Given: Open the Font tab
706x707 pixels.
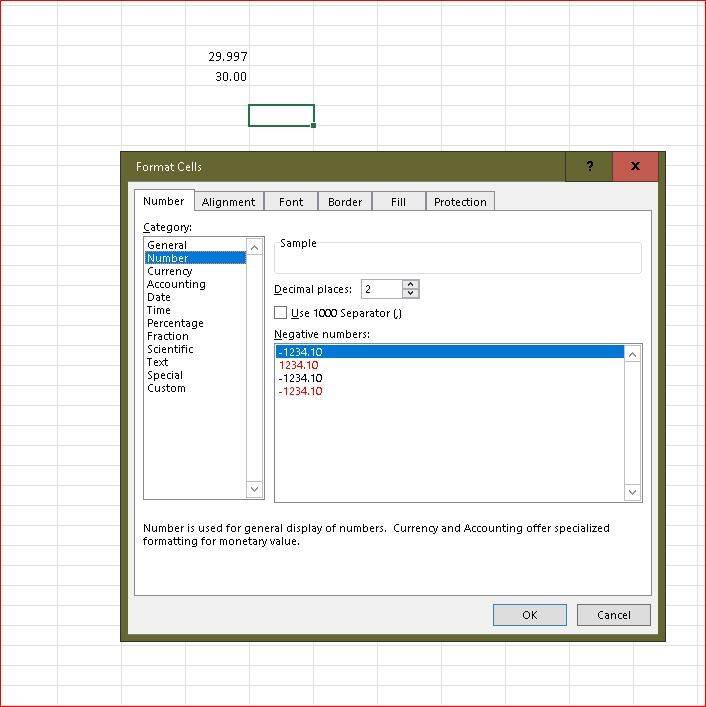Looking at the screenshot, I should pos(291,202).
